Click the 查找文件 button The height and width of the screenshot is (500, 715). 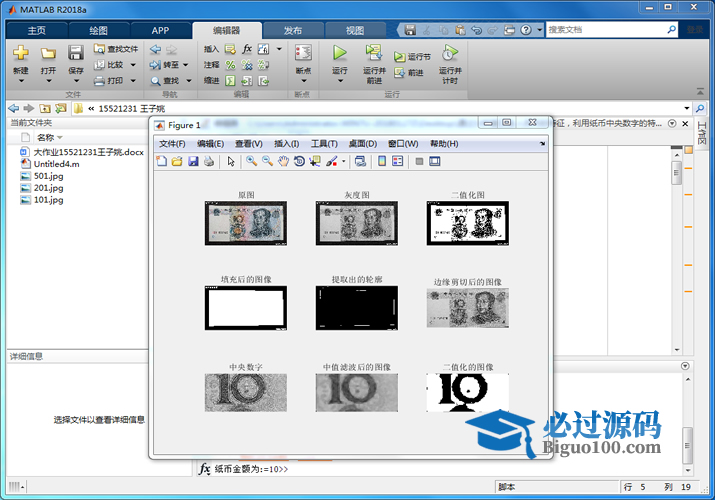tap(116, 49)
